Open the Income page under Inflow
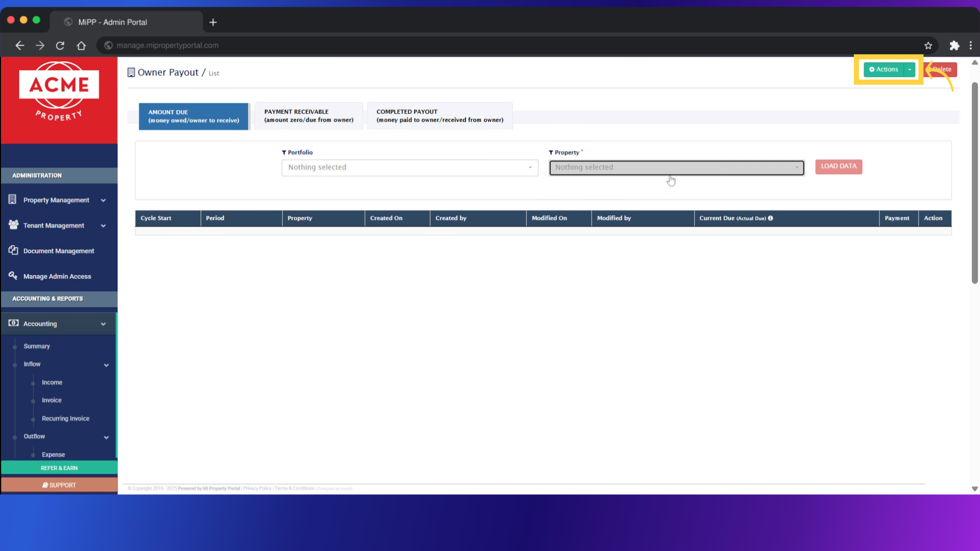The image size is (980, 551). point(52,383)
